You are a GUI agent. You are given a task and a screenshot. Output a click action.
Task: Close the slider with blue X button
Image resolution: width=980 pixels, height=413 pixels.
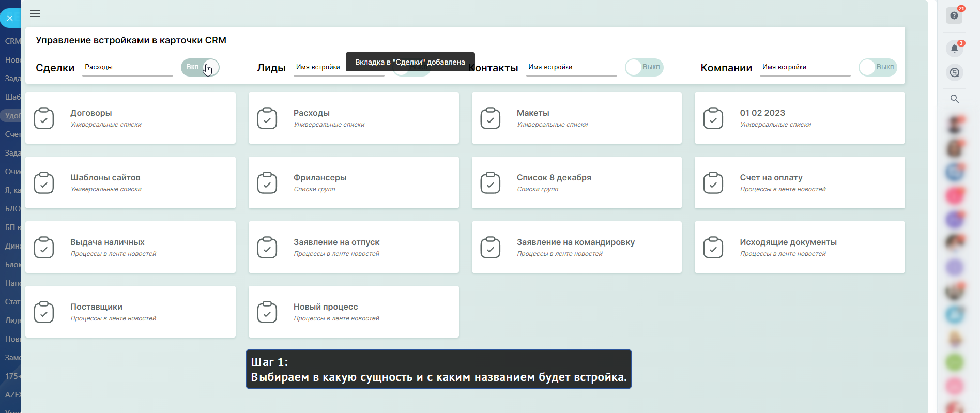click(x=10, y=18)
